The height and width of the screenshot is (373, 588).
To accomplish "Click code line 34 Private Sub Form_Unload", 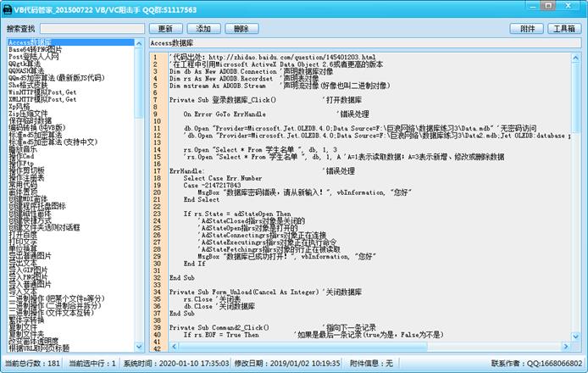I will pos(244,292).
